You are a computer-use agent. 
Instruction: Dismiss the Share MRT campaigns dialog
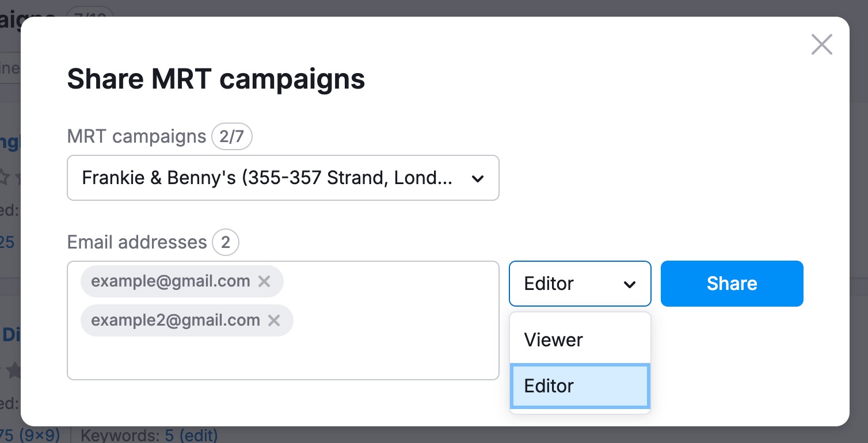coord(821,44)
